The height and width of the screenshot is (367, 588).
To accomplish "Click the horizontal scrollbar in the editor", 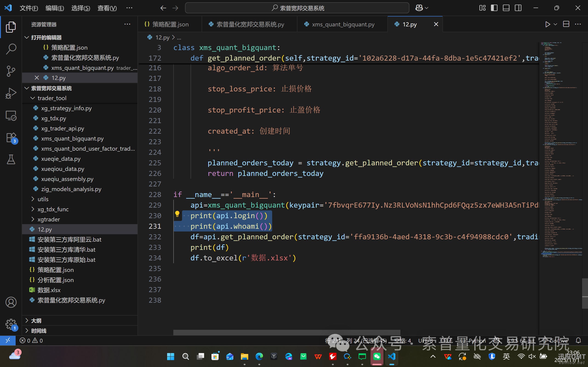I will [287, 332].
